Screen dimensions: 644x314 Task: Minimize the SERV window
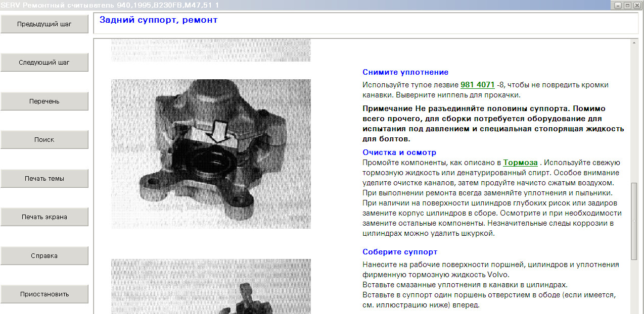pyautogui.click(x=618, y=5)
